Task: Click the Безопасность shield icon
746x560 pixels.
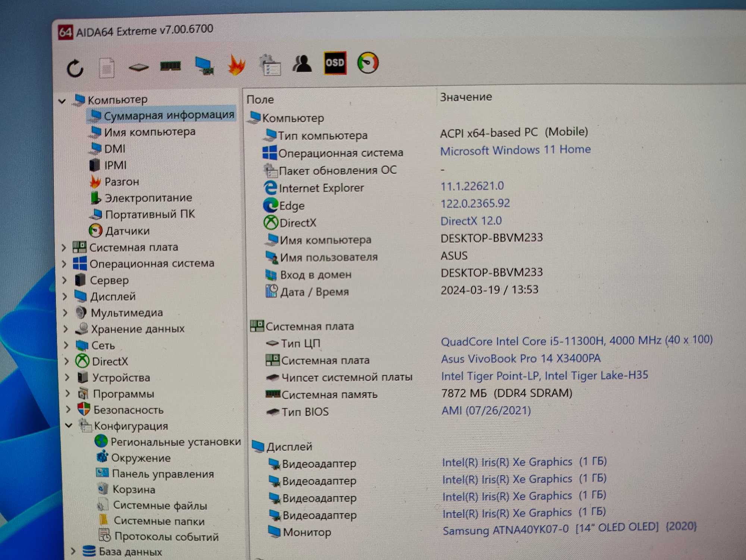Action: point(84,409)
